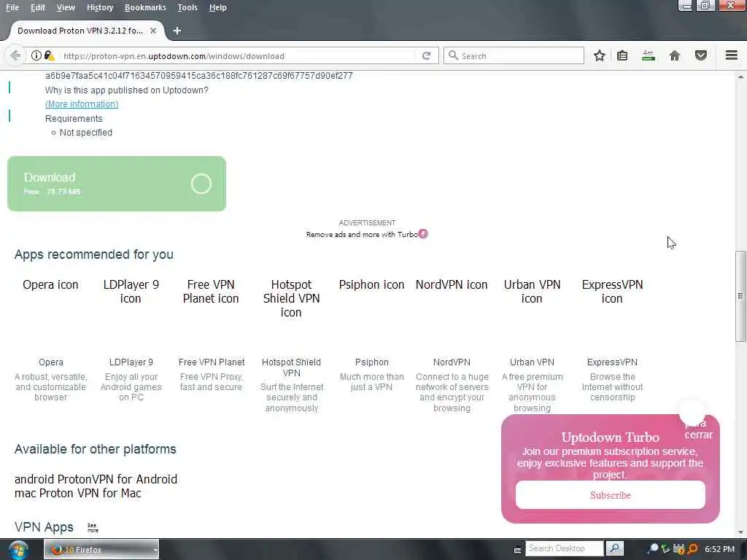Click 'Why is this app published' text

coord(127,90)
